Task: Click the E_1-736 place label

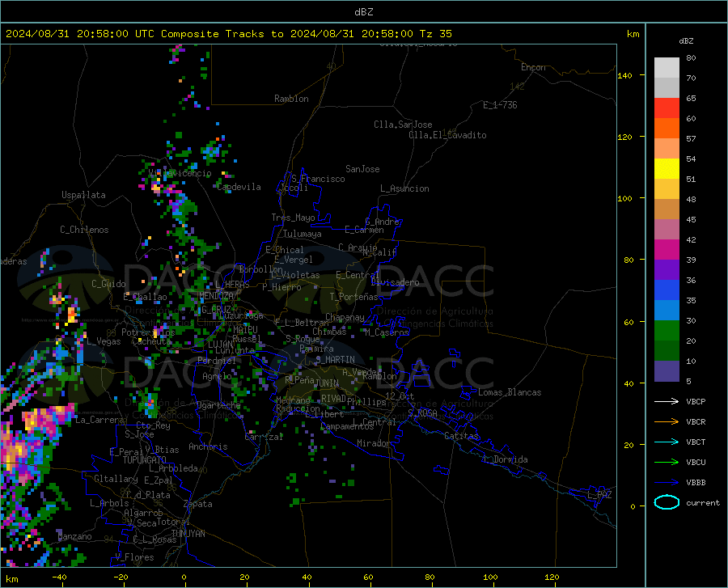Action: coord(500,105)
